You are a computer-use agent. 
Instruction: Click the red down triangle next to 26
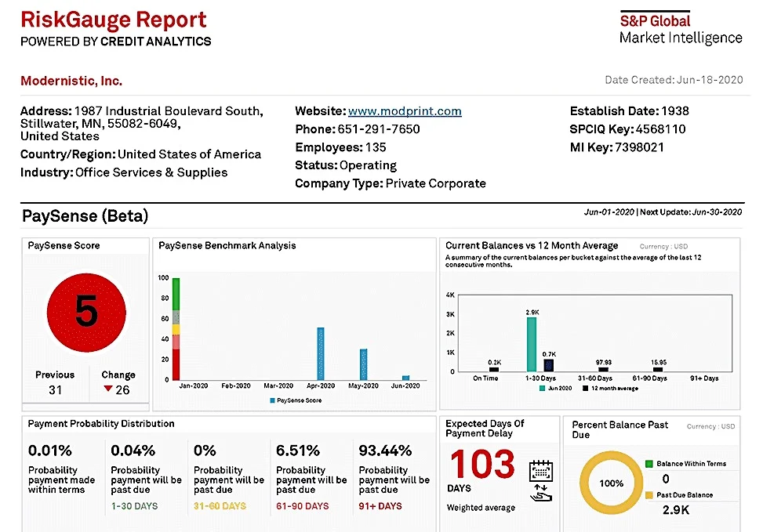[108, 389]
